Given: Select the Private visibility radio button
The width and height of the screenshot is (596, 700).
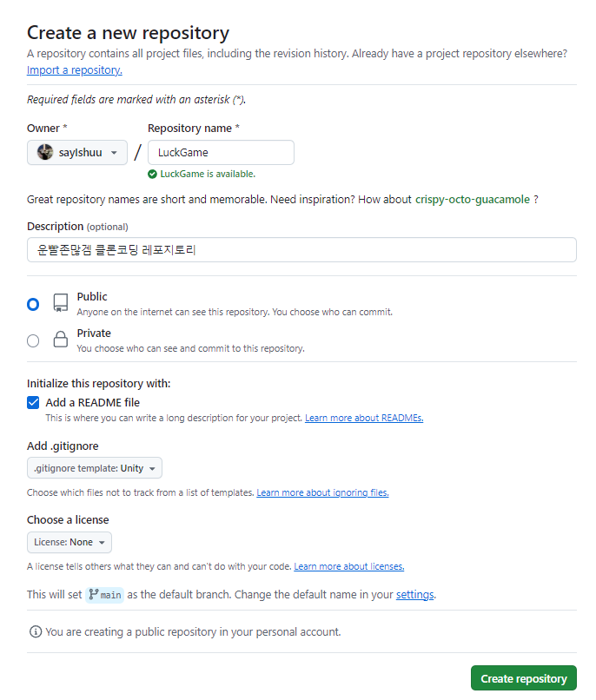Looking at the screenshot, I should coord(33,340).
